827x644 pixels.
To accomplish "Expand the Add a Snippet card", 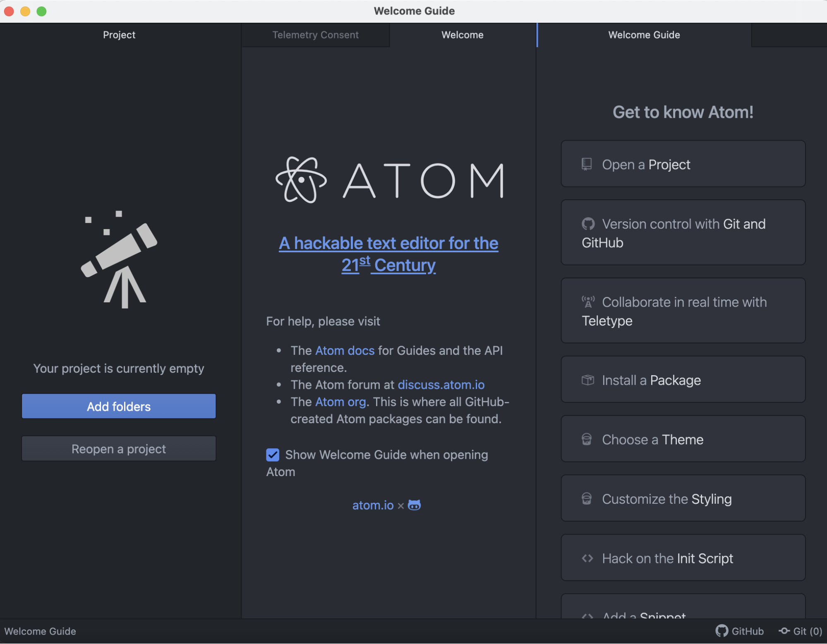I will [683, 607].
